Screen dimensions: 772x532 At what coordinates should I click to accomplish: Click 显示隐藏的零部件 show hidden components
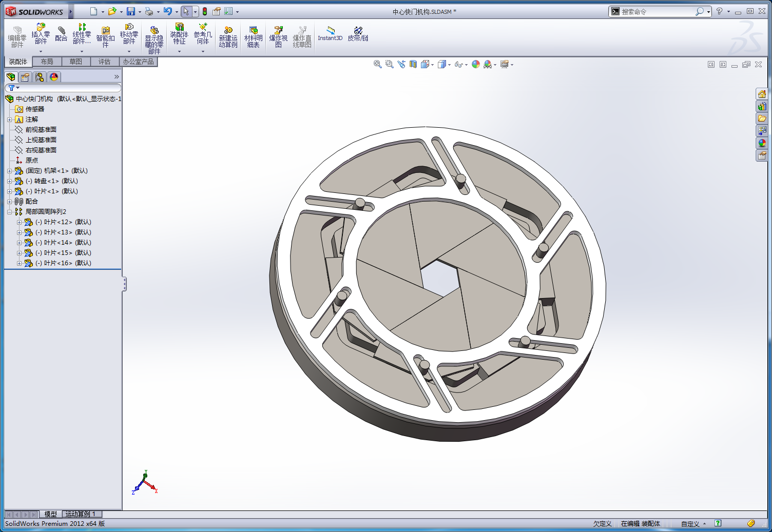pos(154,40)
